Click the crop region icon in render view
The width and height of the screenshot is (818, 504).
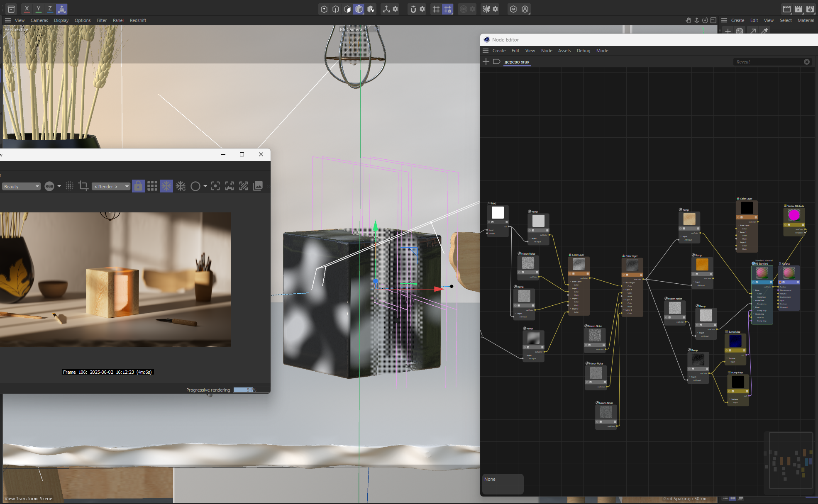tap(83, 186)
